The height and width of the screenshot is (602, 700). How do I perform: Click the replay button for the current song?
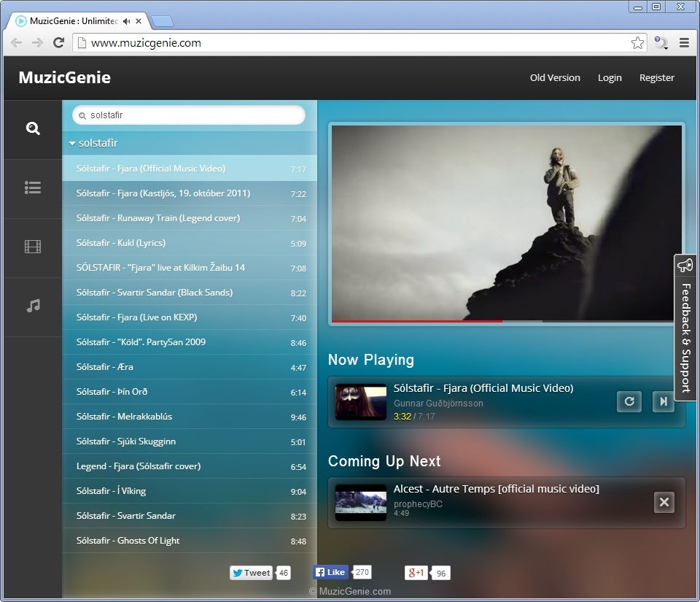(629, 401)
